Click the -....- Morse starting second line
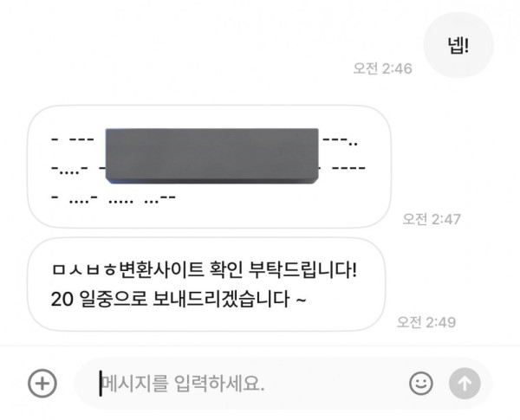 click(69, 170)
